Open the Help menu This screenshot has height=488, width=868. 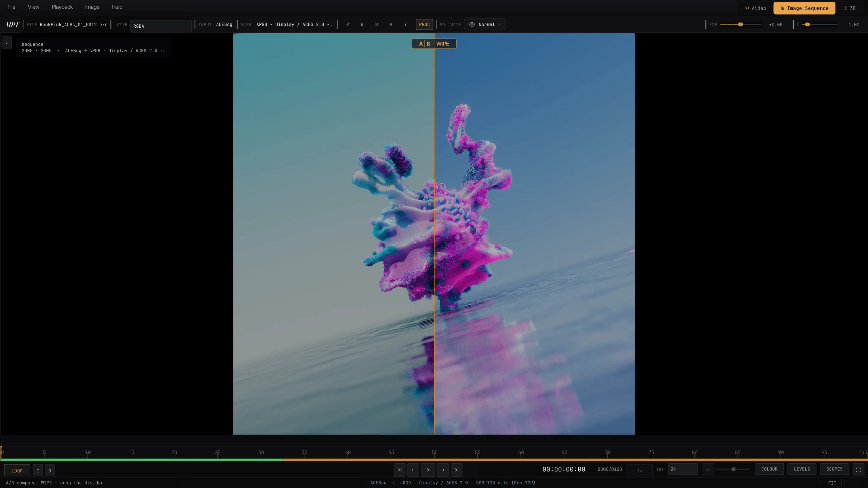pyautogui.click(x=117, y=7)
